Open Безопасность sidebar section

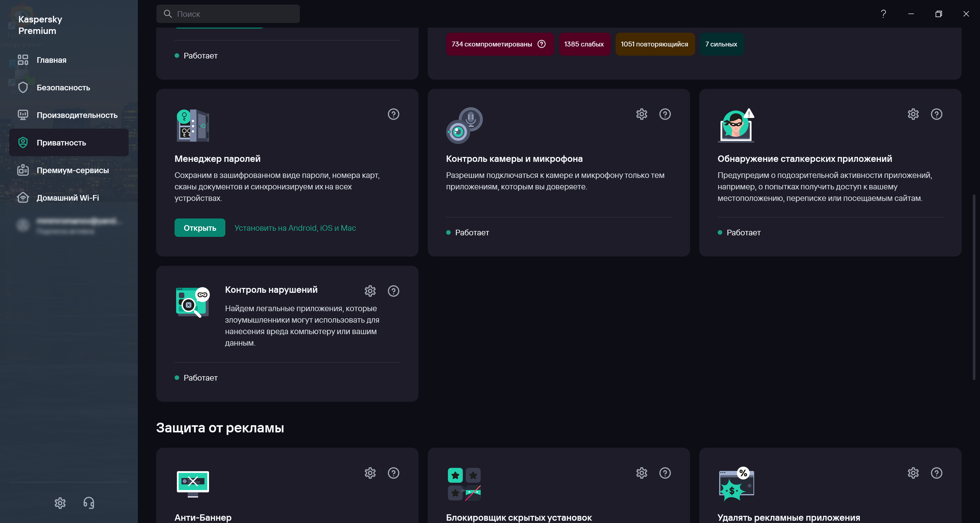63,88
